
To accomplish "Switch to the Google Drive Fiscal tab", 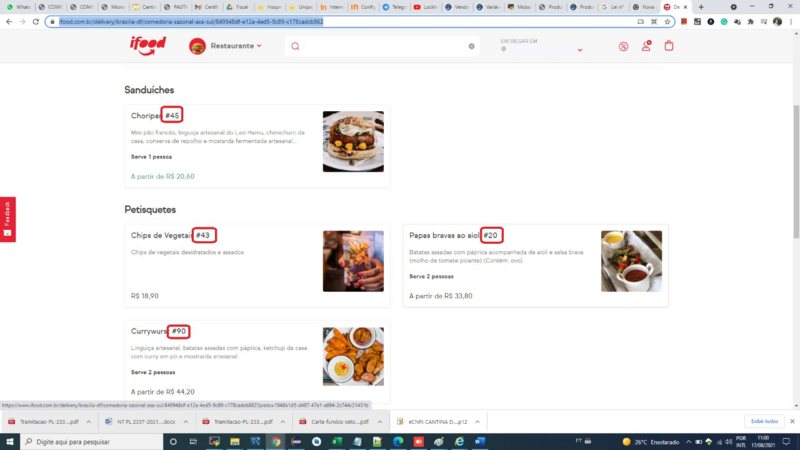I will tap(238, 7).
